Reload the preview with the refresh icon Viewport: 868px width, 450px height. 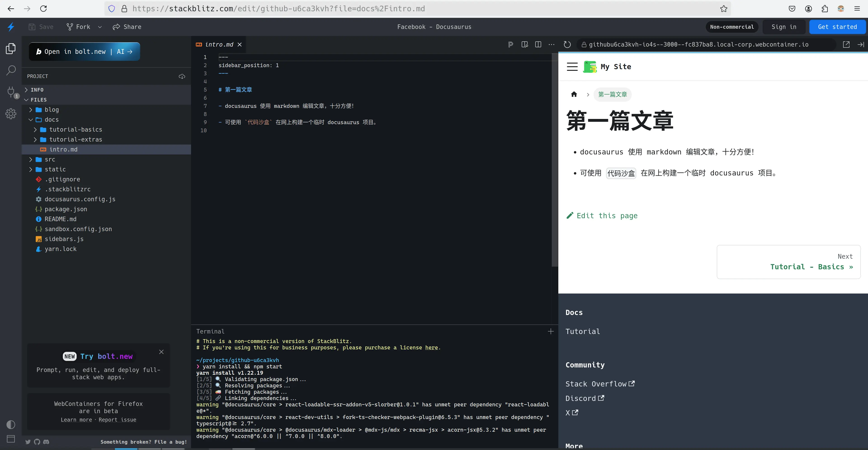click(567, 45)
